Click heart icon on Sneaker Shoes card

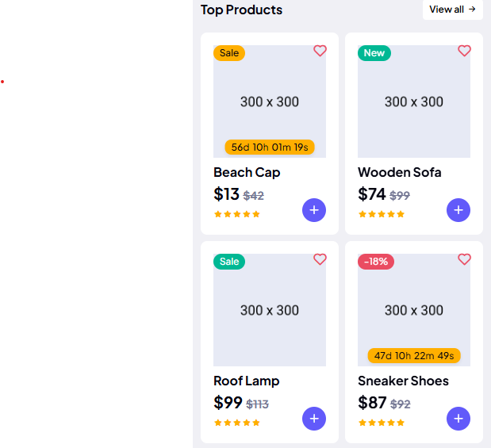pyautogui.click(x=464, y=259)
